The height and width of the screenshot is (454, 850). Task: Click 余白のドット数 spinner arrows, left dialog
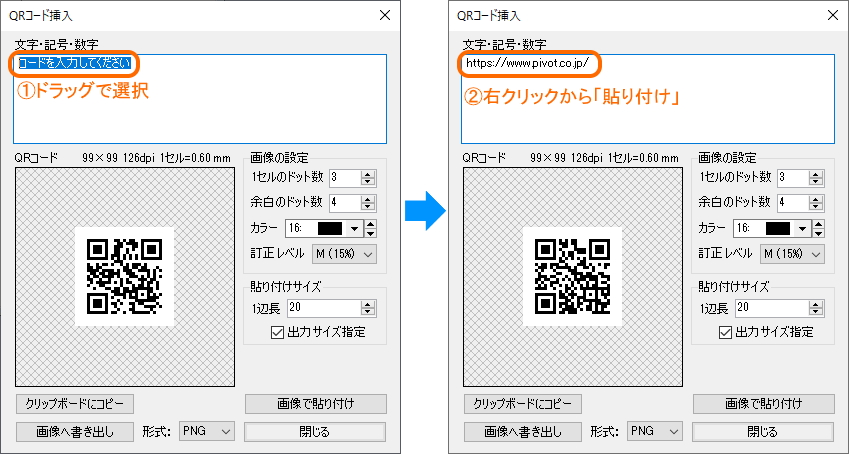(369, 202)
